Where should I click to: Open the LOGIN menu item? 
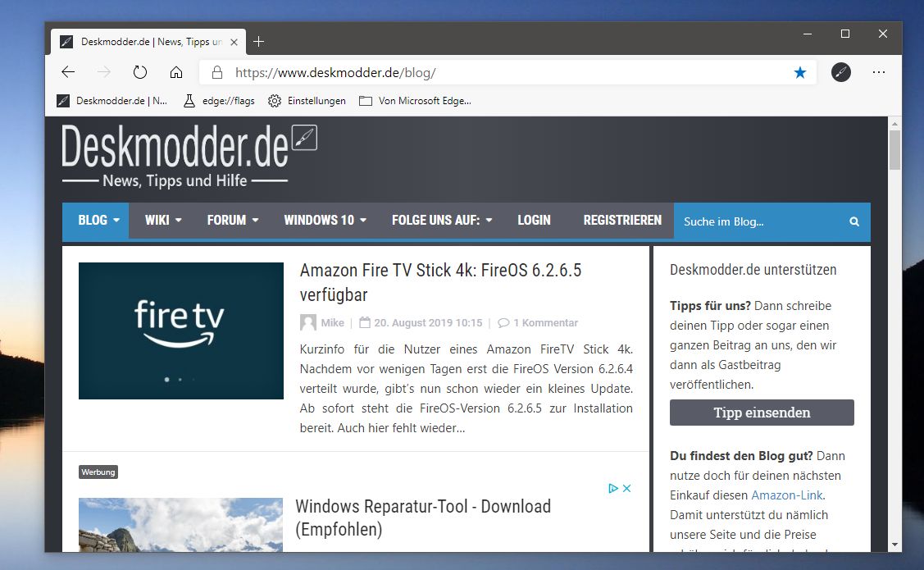click(534, 221)
